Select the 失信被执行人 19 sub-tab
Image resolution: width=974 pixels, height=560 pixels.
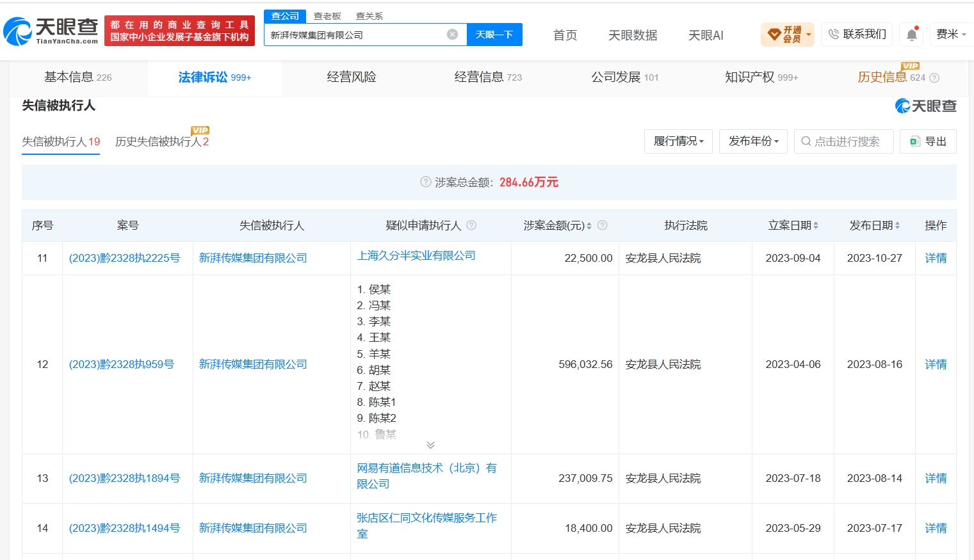(x=61, y=141)
